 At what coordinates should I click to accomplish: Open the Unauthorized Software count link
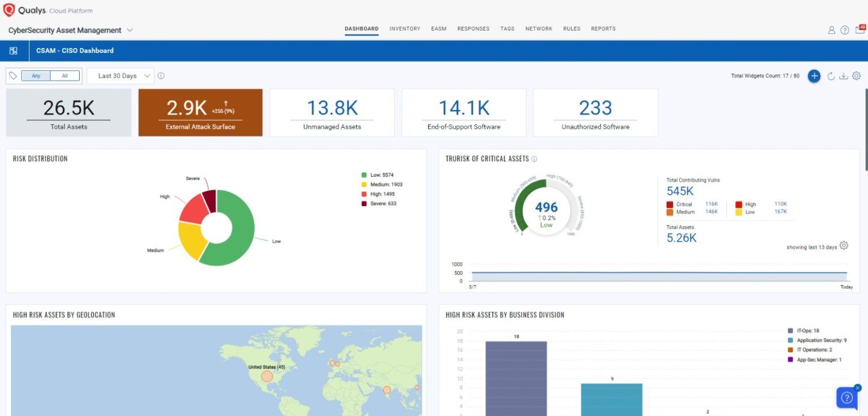point(595,108)
